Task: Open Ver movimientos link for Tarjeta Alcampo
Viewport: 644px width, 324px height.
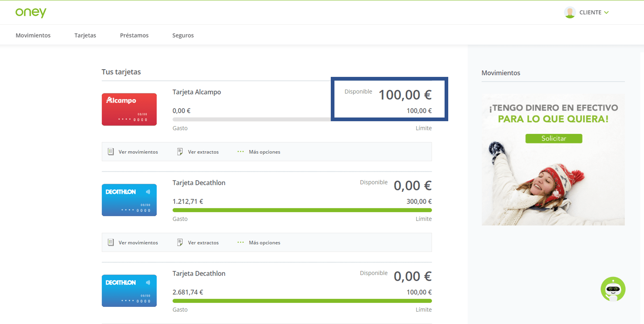Action: click(138, 152)
